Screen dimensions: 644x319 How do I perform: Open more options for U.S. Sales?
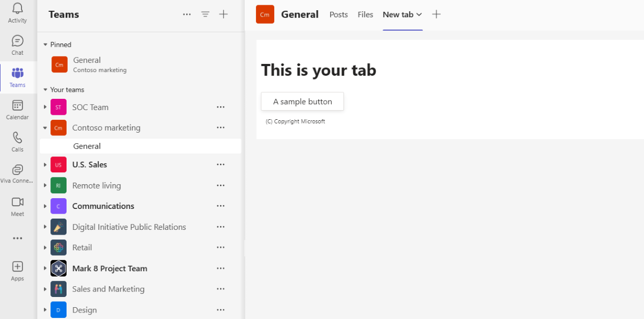click(x=221, y=164)
